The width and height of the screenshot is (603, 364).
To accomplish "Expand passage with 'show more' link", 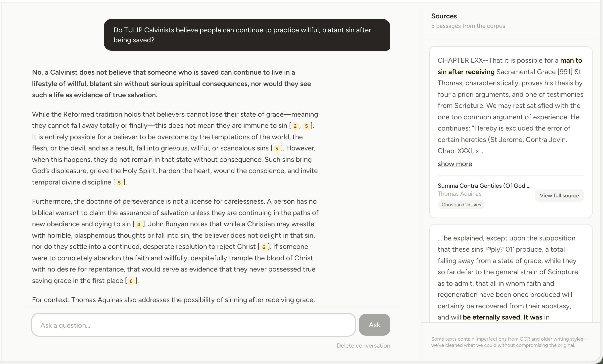I will 455,164.
